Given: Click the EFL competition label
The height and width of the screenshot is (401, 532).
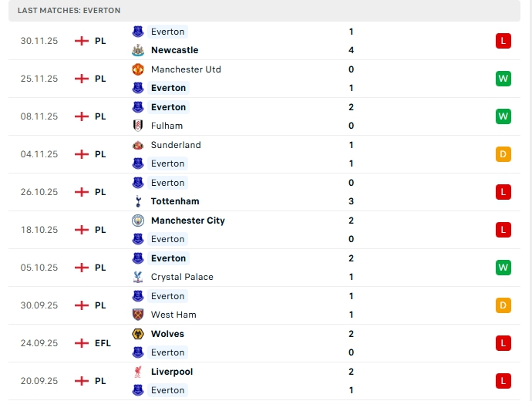Looking at the screenshot, I should point(103,343).
